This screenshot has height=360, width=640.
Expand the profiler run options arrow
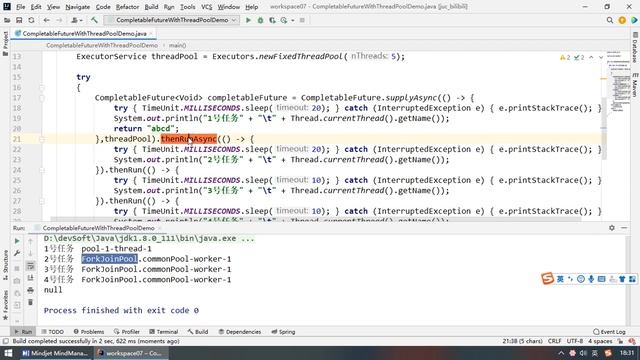coord(293,20)
